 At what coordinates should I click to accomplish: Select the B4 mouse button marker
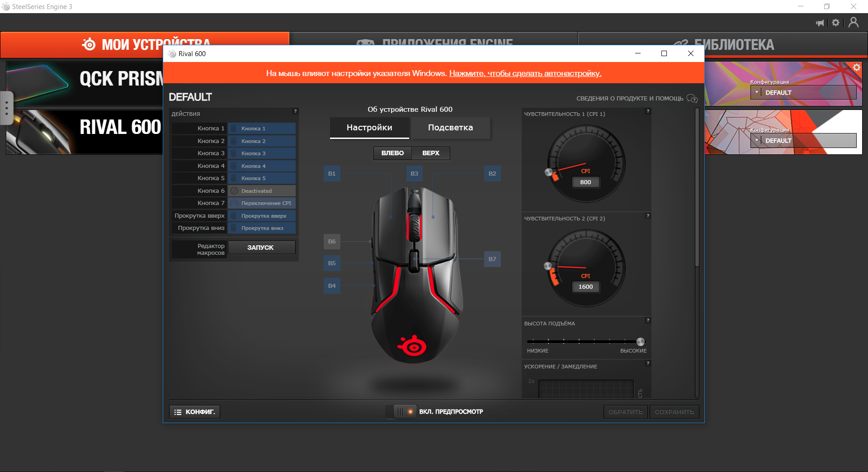coord(332,286)
